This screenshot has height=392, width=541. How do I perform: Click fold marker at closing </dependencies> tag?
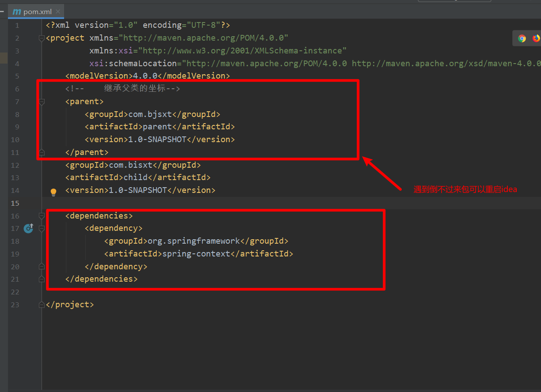[42, 279]
